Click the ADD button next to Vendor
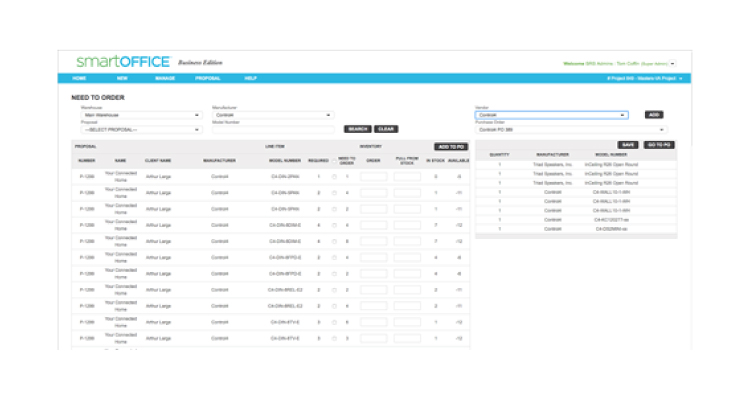This screenshot has height=400, width=750. click(654, 115)
